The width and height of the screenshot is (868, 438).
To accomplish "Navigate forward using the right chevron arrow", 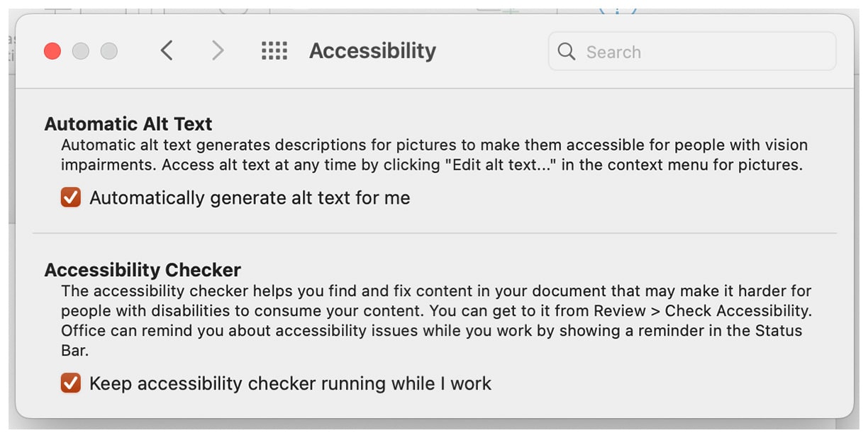I will coord(218,50).
